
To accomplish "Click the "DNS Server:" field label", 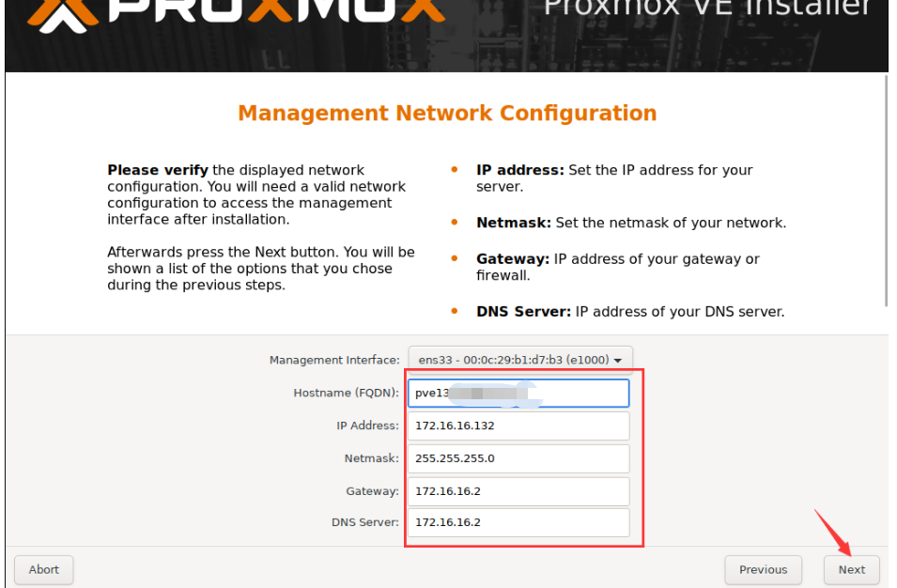I will pos(365,522).
